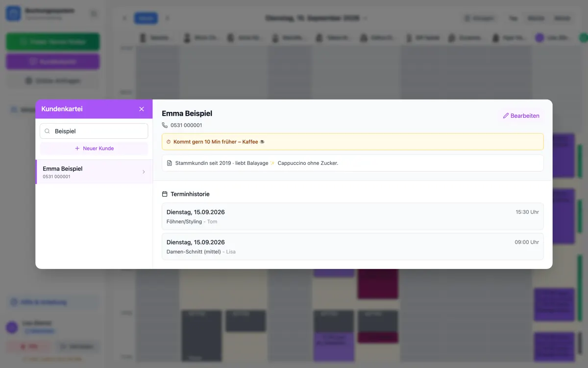Expand the chevron on Emma Beispiel row

pyautogui.click(x=144, y=172)
